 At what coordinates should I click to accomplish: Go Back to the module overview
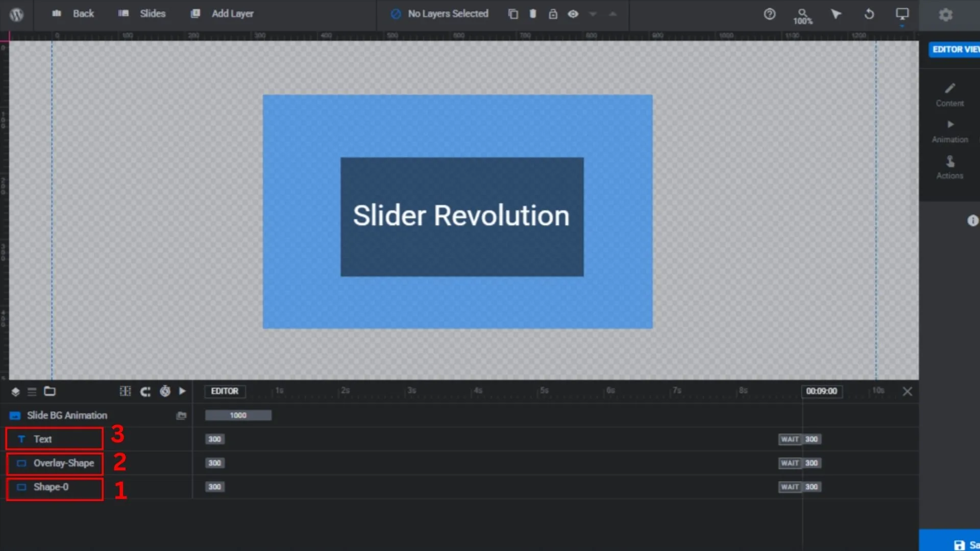coord(73,14)
